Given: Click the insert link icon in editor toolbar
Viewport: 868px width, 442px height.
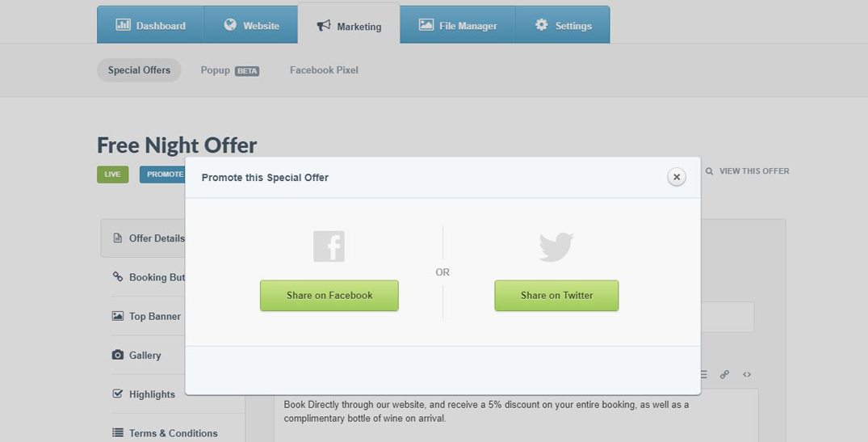Looking at the screenshot, I should [x=724, y=374].
